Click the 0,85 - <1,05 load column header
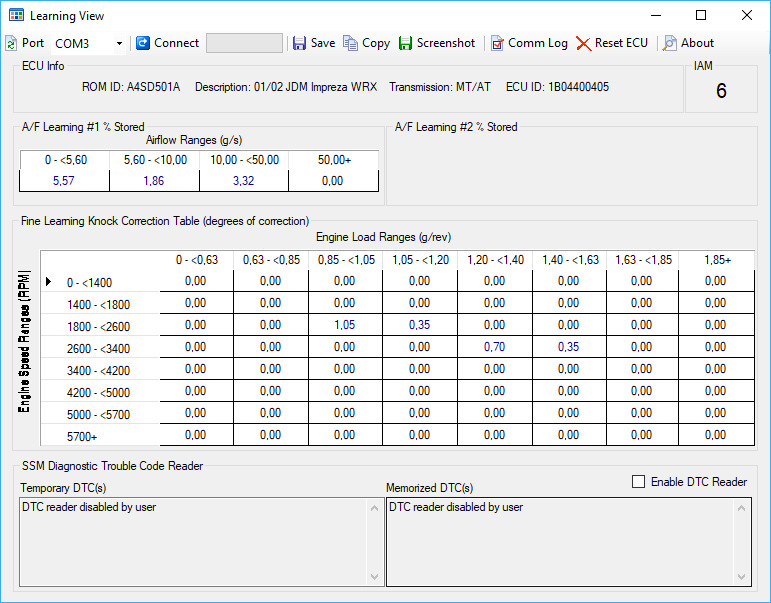The width and height of the screenshot is (771, 603). tap(346, 260)
